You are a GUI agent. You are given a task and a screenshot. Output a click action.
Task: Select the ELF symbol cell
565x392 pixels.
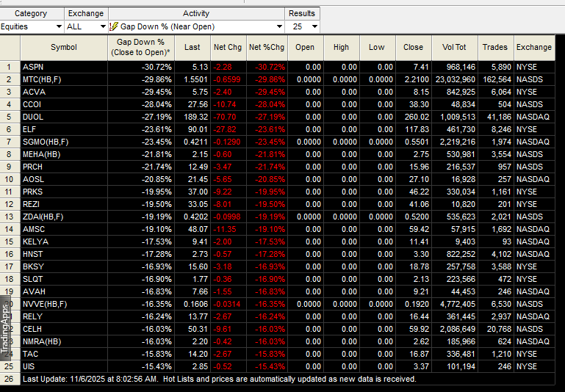click(64, 130)
